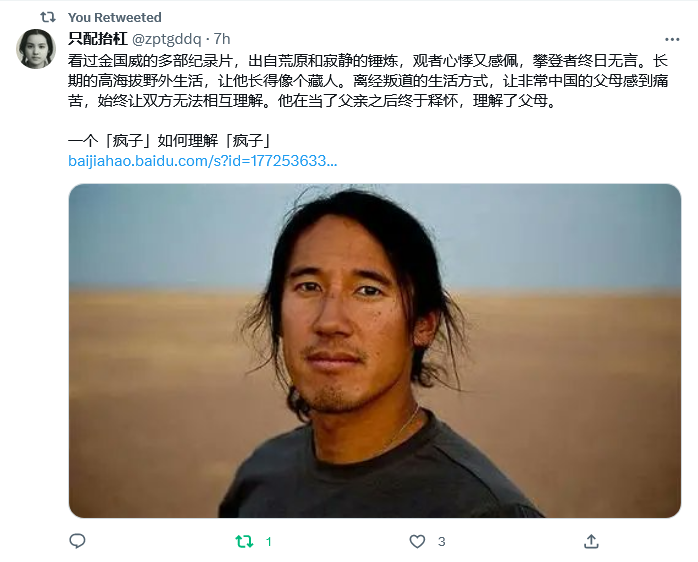698x562 pixels.
Task: Open the tweet by clicking its body text
Action: (368, 81)
